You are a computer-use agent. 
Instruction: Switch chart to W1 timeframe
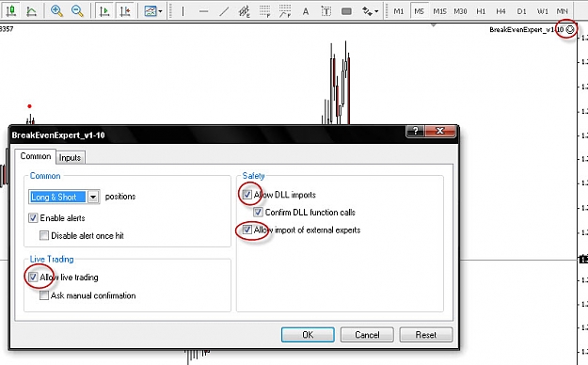point(542,11)
